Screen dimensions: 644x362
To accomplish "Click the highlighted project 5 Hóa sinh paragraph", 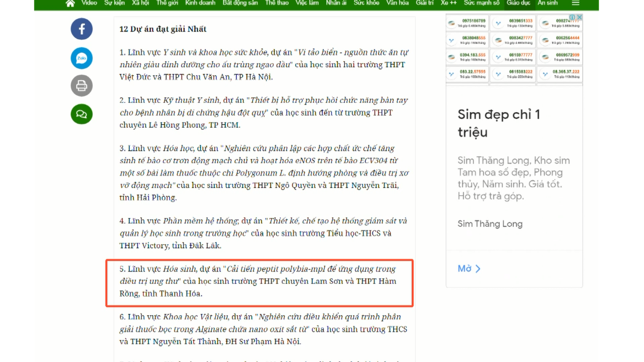I will [259, 281].
